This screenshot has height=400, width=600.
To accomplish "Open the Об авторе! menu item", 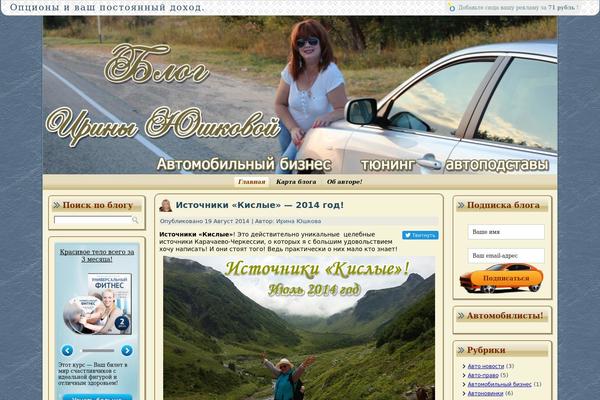I will pyautogui.click(x=344, y=182).
